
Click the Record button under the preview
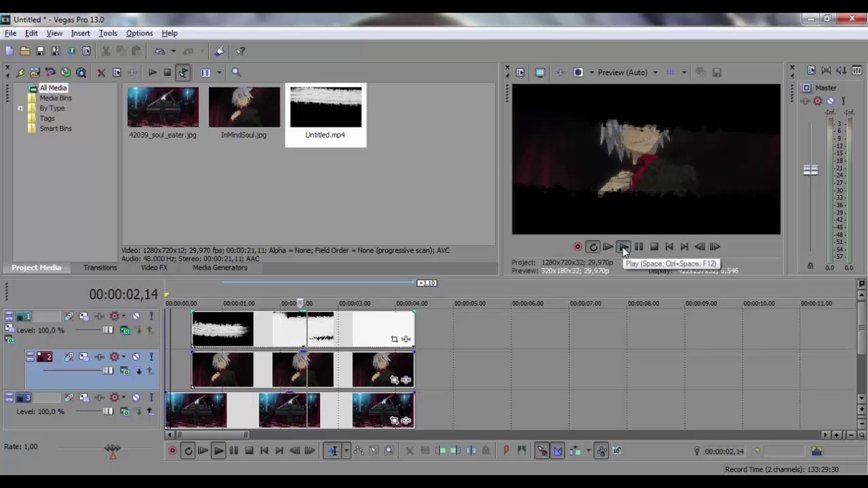tap(578, 247)
